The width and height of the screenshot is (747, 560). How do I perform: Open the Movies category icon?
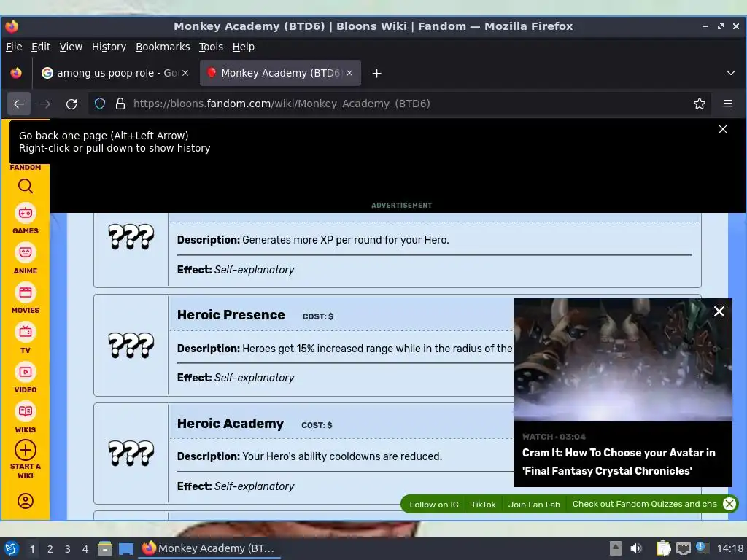pyautogui.click(x=26, y=292)
